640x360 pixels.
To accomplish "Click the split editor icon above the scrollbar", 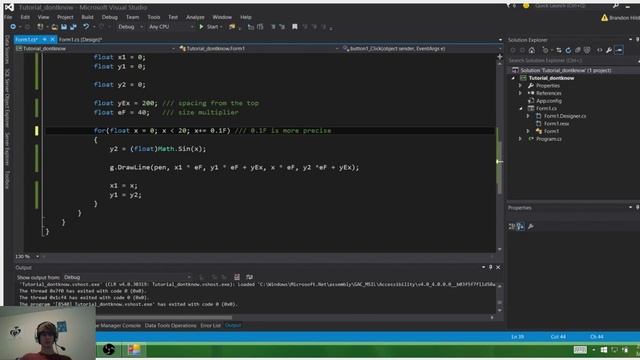I will (500, 57).
